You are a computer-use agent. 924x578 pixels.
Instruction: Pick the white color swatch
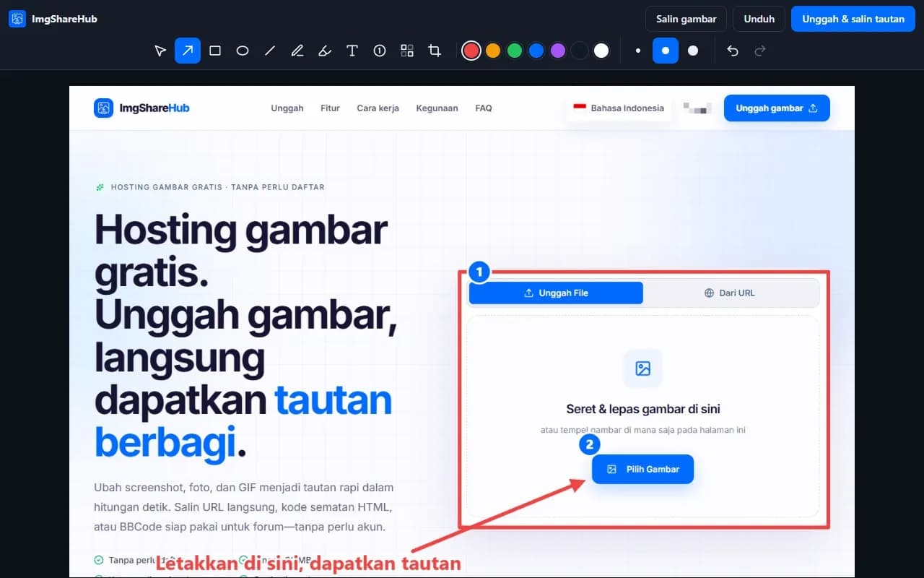pyautogui.click(x=601, y=51)
